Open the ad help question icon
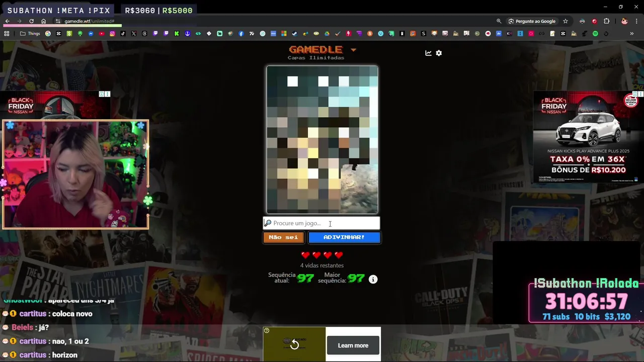Image resolution: width=644 pixels, height=362 pixels. click(267, 330)
